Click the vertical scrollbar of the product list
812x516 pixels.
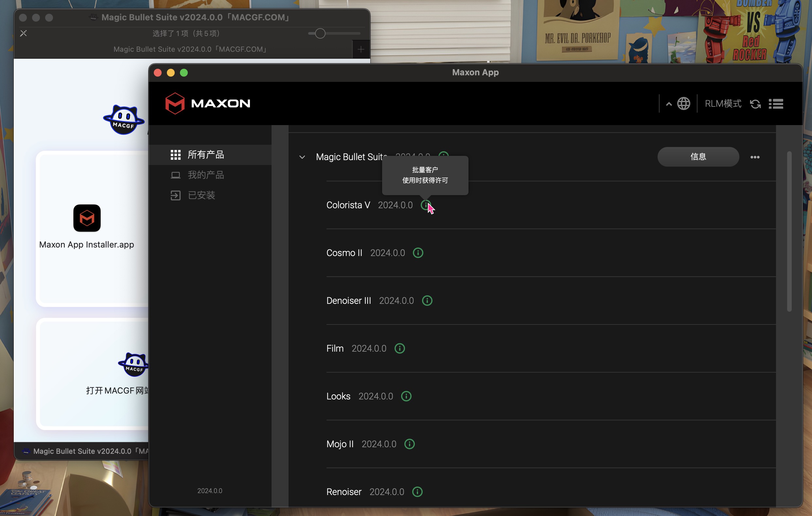789,231
